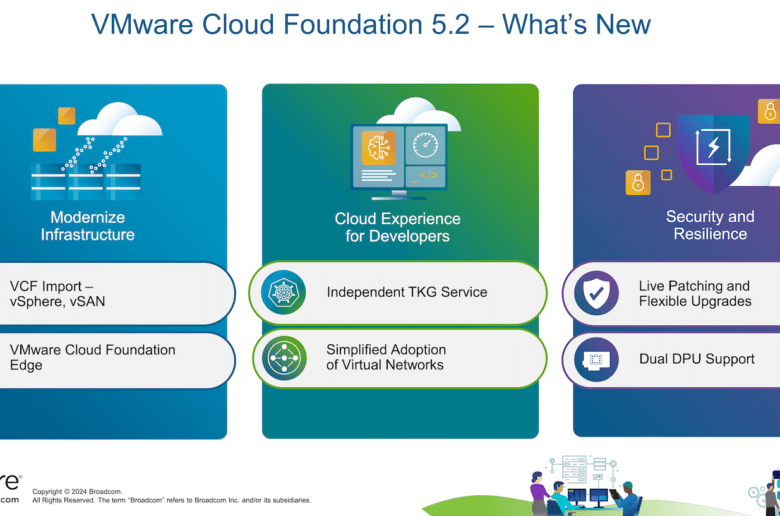This screenshot has width=780, height=516.
Task: Click the Cloud Experience for Developers heading
Action: (397, 227)
